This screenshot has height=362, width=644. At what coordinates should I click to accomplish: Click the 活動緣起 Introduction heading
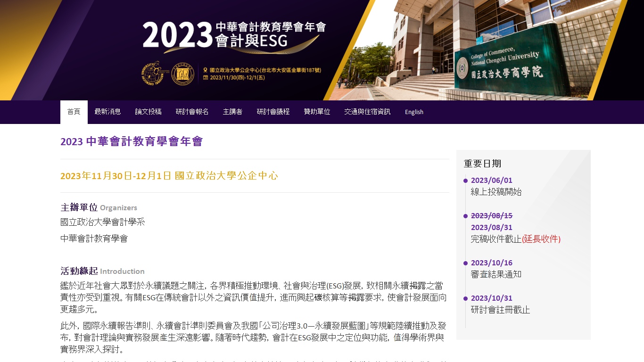tap(103, 271)
